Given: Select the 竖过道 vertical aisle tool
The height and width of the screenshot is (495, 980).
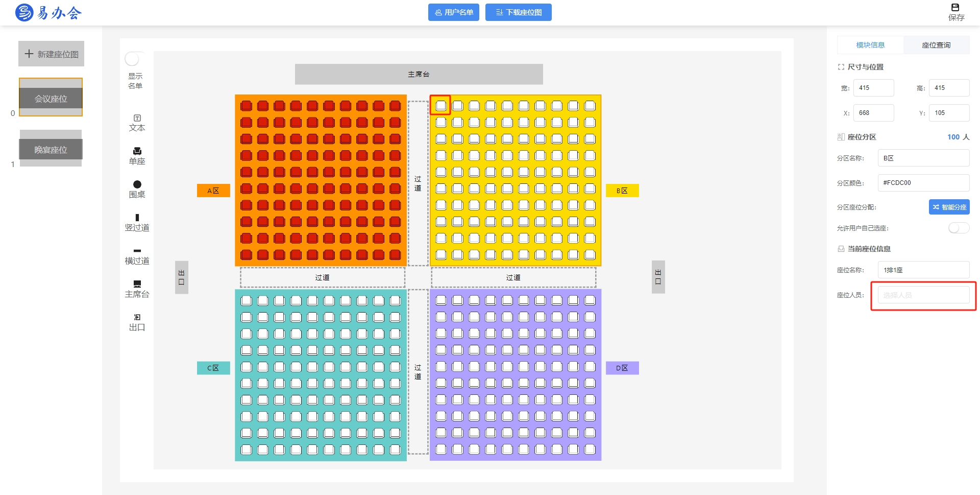Looking at the screenshot, I should pos(137,218).
